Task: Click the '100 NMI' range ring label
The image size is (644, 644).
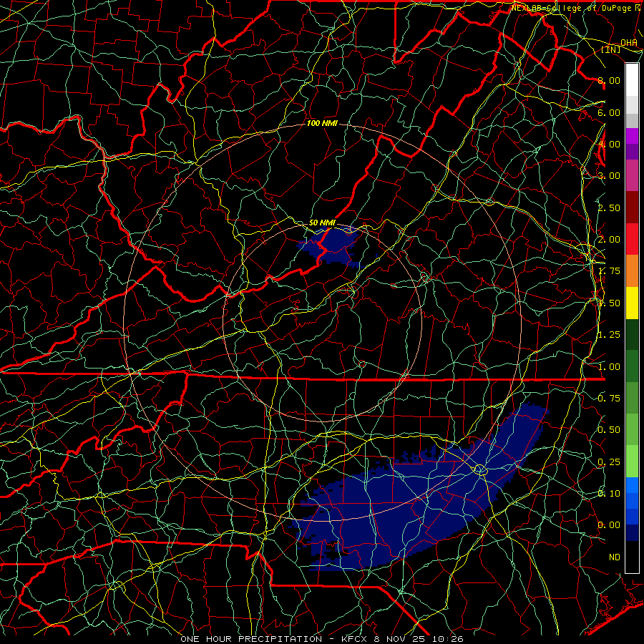Action: click(x=322, y=123)
